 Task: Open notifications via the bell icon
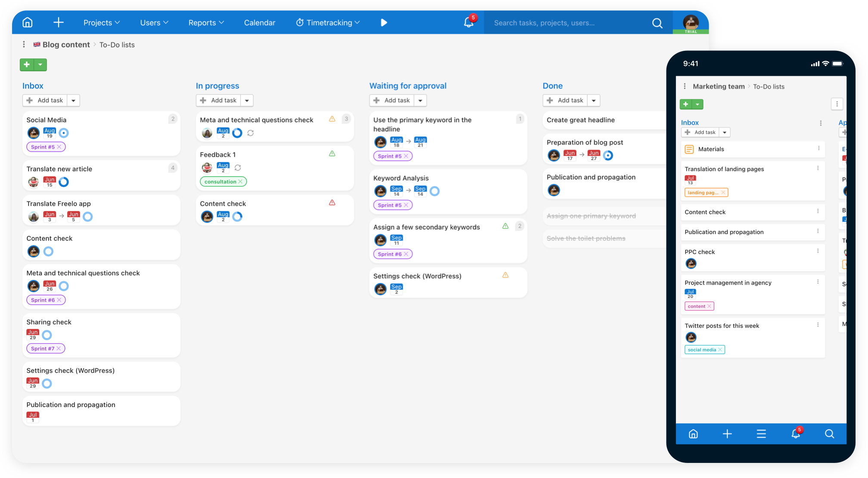click(x=468, y=22)
